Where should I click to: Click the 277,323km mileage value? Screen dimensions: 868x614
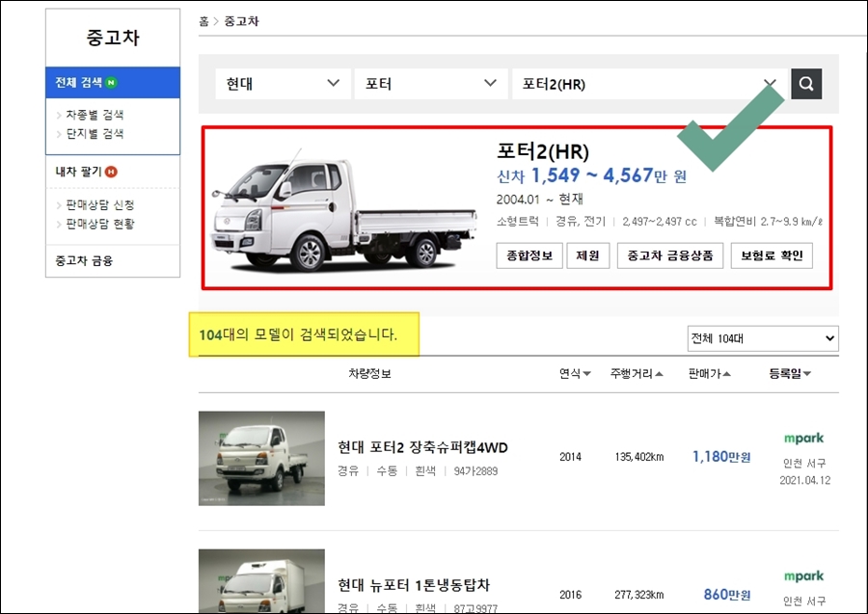(639, 595)
